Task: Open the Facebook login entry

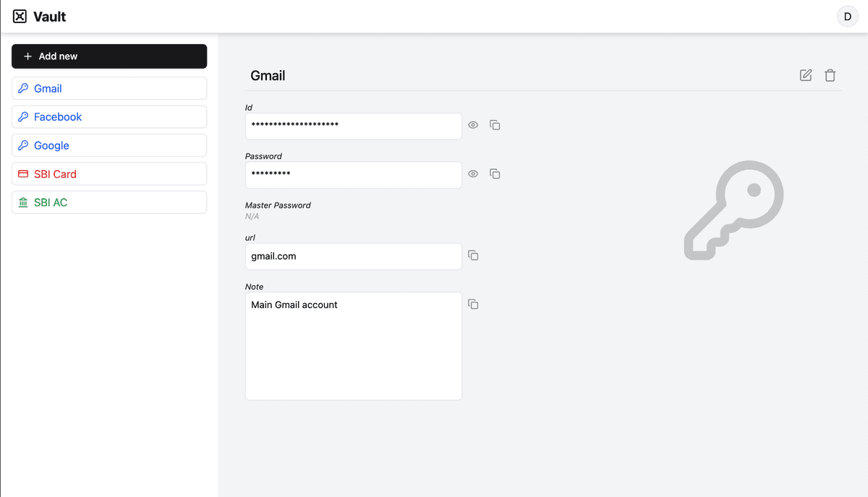Action: click(x=109, y=117)
